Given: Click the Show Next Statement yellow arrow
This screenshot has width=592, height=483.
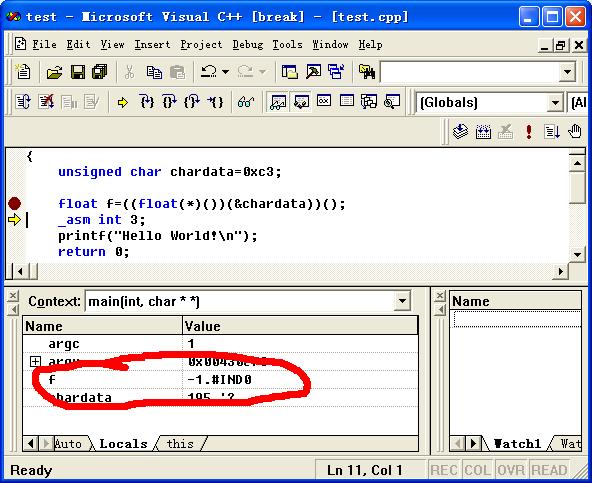Looking at the screenshot, I should pos(122,102).
